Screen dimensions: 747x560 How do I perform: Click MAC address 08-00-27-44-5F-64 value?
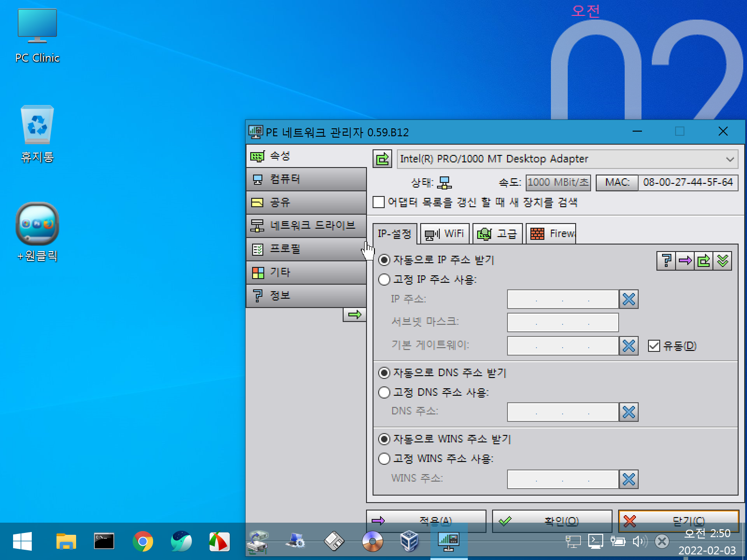pos(688,182)
